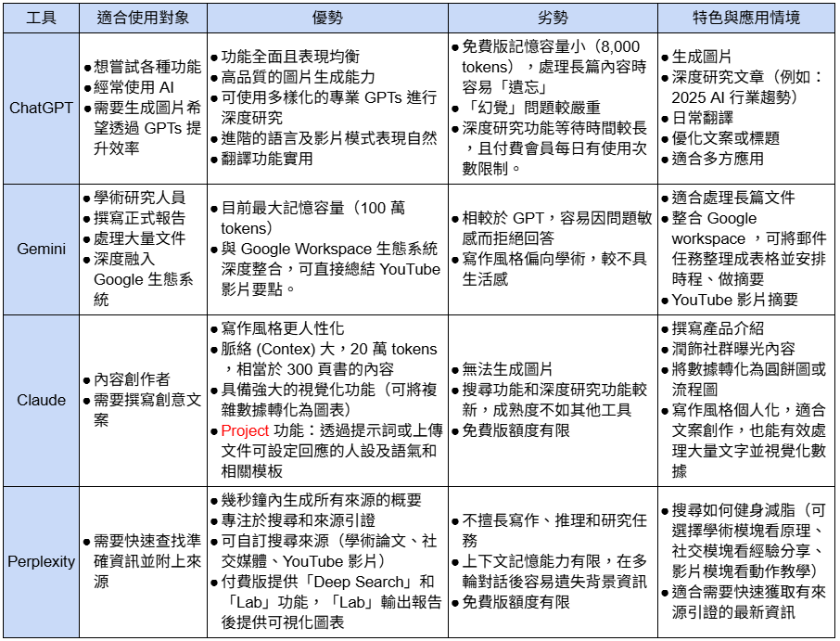Click the text '想嘗試各種功能'

(x=147, y=67)
